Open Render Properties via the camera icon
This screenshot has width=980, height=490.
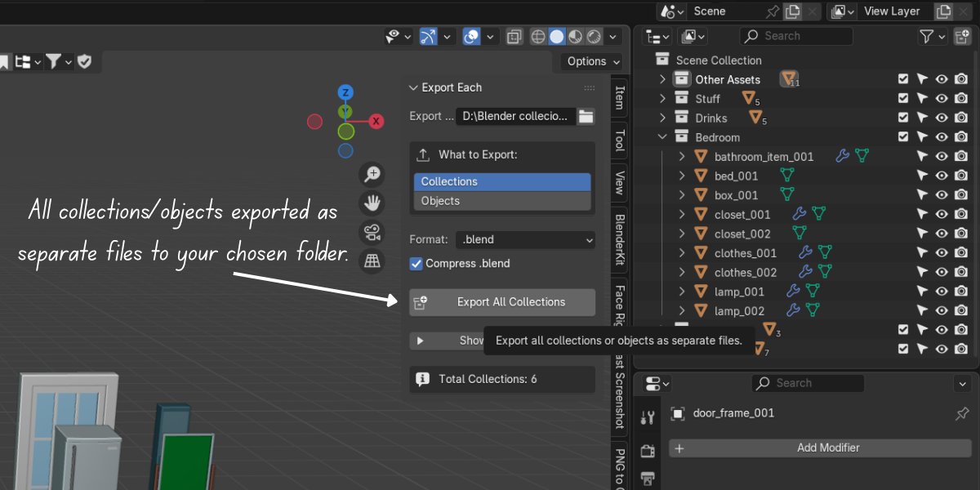point(648,450)
